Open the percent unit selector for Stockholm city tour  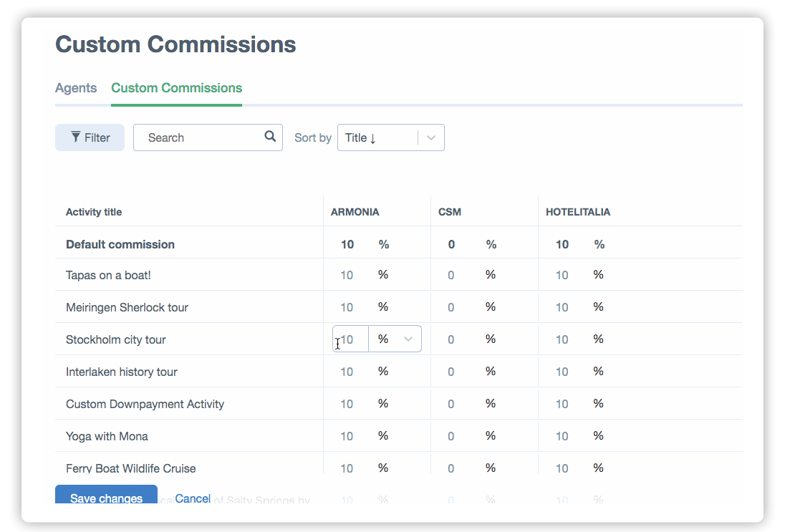pyautogui.click(x=395, y=339)
